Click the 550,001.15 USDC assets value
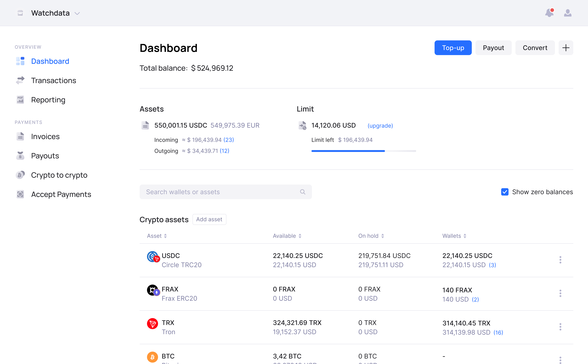This screenshot has width=588, height=364. 181,125
